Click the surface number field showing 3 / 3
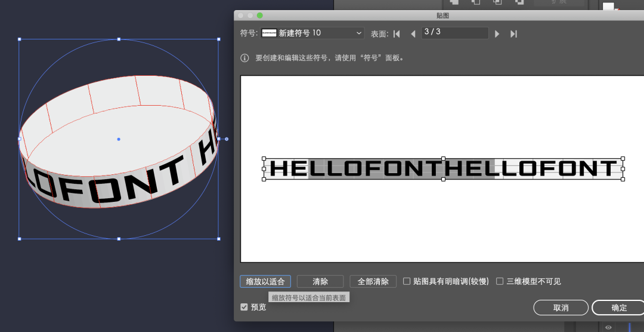644x332 pixels. pyautogui.click(x=454, y=33)
